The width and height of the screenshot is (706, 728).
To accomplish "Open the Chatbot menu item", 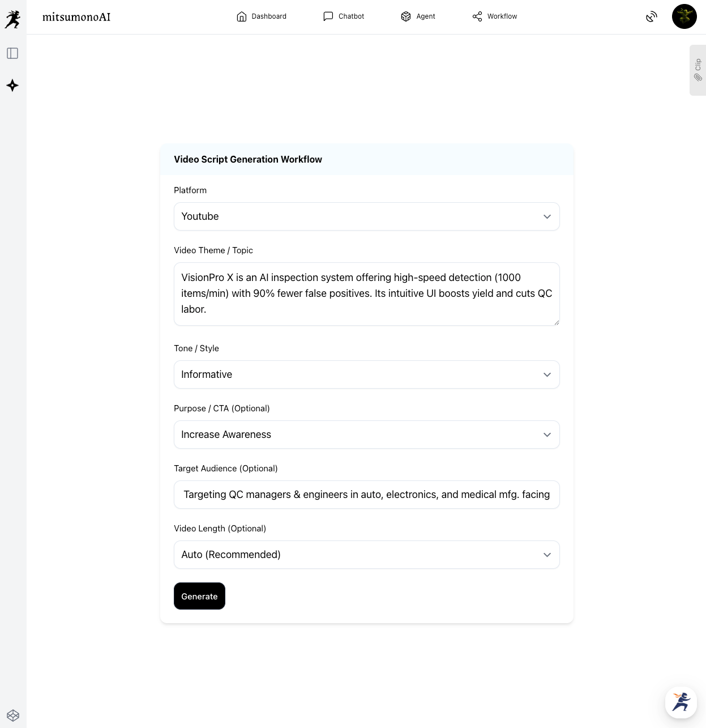I will [344, 16].
